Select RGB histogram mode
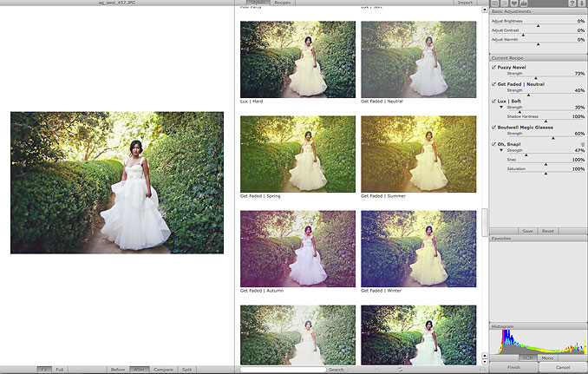Viewport: 588px width, 374px height. pos(527,358)
